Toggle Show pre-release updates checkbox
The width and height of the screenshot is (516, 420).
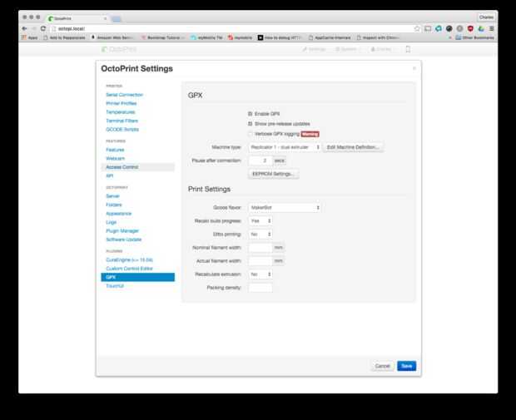pyautogui.click(x=251, y=124)
